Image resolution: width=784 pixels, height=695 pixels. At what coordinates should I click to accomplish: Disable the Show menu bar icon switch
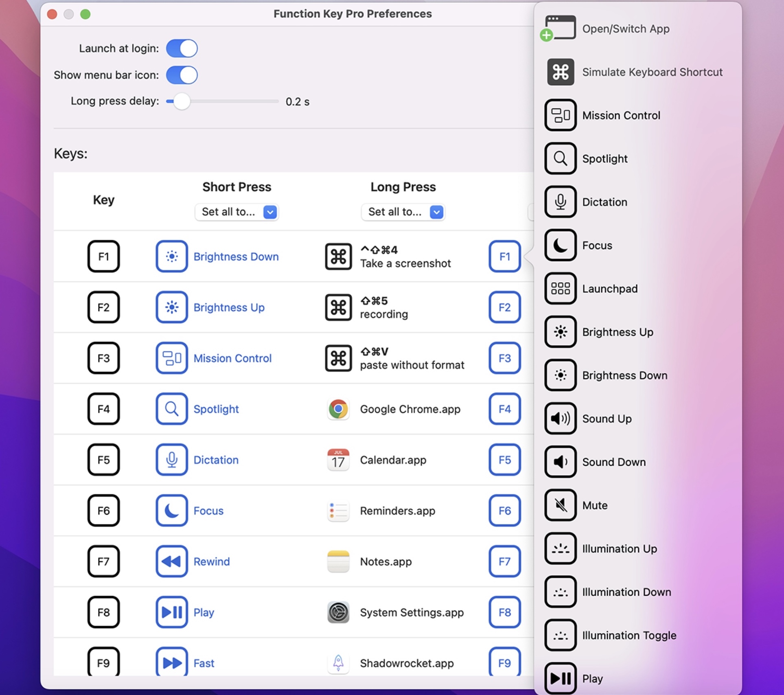pyautogui.click(x=182, y=75)
